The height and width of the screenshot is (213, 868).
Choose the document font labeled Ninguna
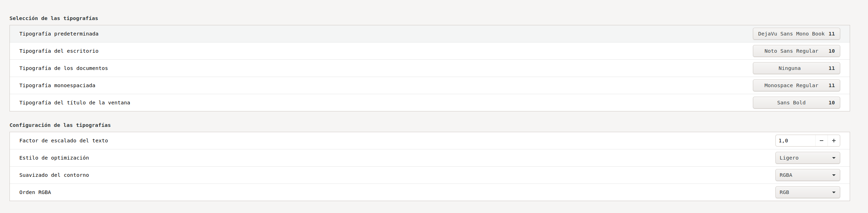(796, 68)
